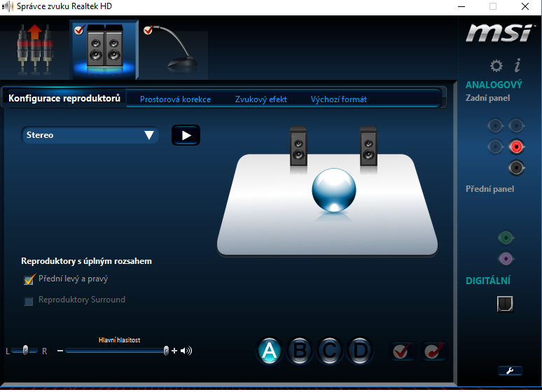542x392 pixels.
Task: Uncheck Přední levý a pravý checkbox
Action: (29, 279)
